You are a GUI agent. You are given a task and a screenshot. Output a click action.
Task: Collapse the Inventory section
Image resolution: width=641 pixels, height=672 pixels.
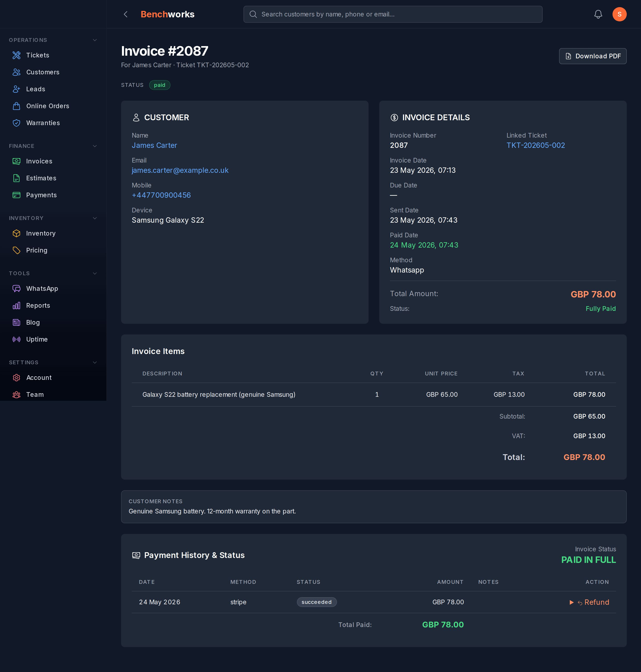pos(95,218)
